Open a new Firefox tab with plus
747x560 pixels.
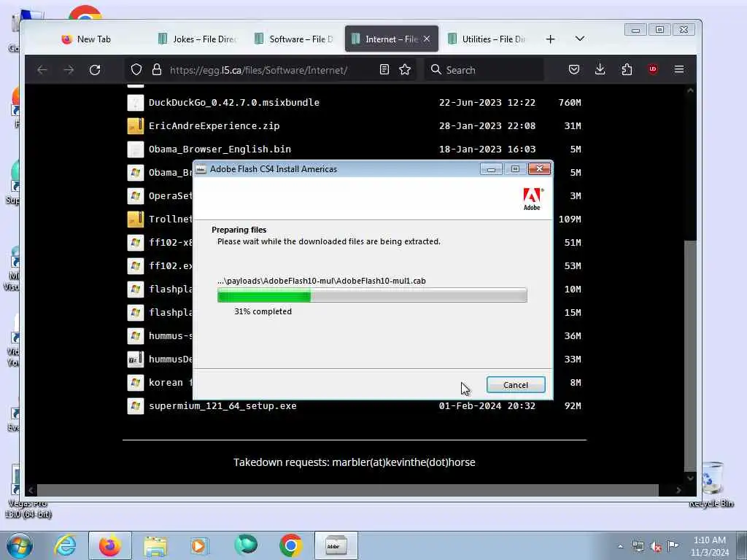pos(550,39)
